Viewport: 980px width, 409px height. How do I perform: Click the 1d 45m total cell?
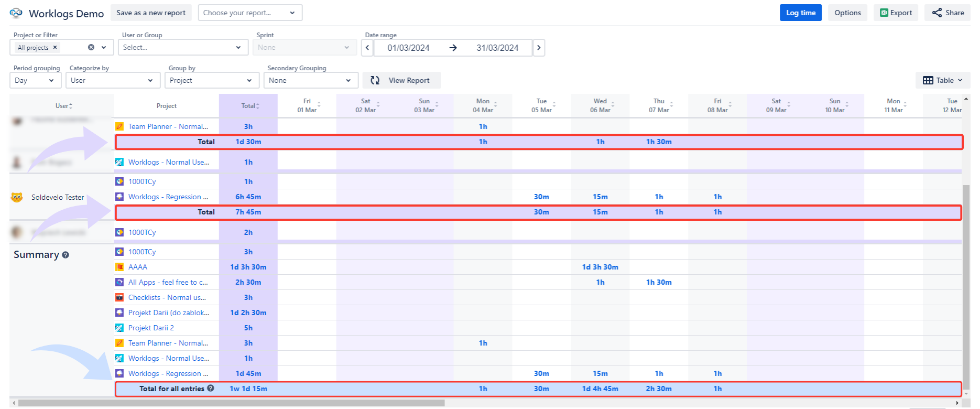pos(248,373)
